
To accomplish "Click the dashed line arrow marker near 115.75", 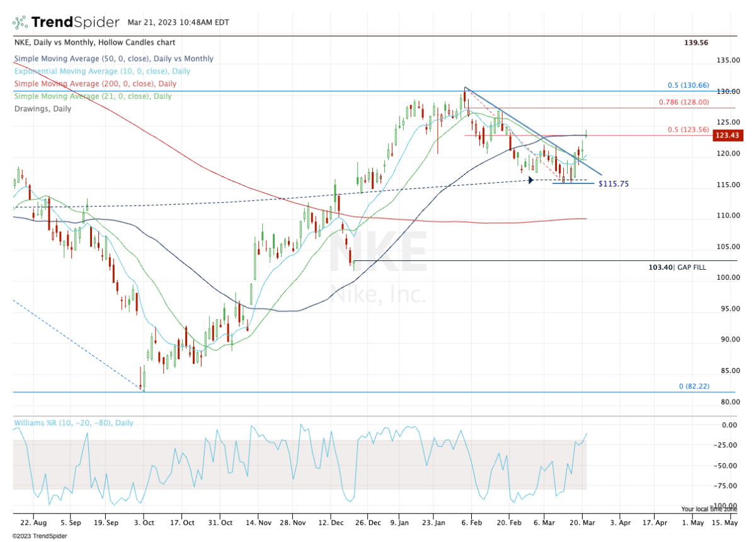I will (531, 180).
